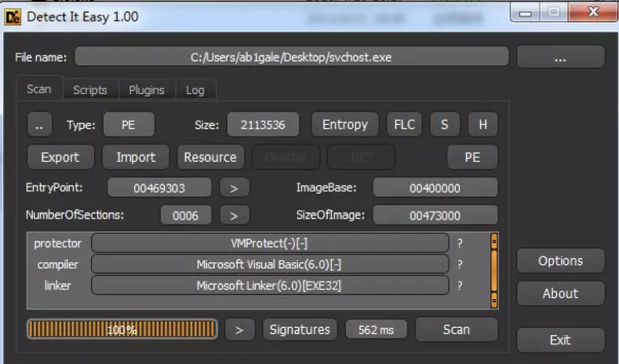The width and height of the screenshot is (619, 364).
Task: Select the Log tab
Action: [195, 89]
